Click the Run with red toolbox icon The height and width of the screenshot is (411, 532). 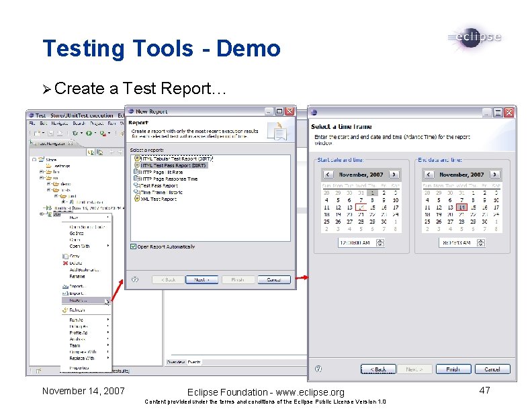[x=103, y=133]
